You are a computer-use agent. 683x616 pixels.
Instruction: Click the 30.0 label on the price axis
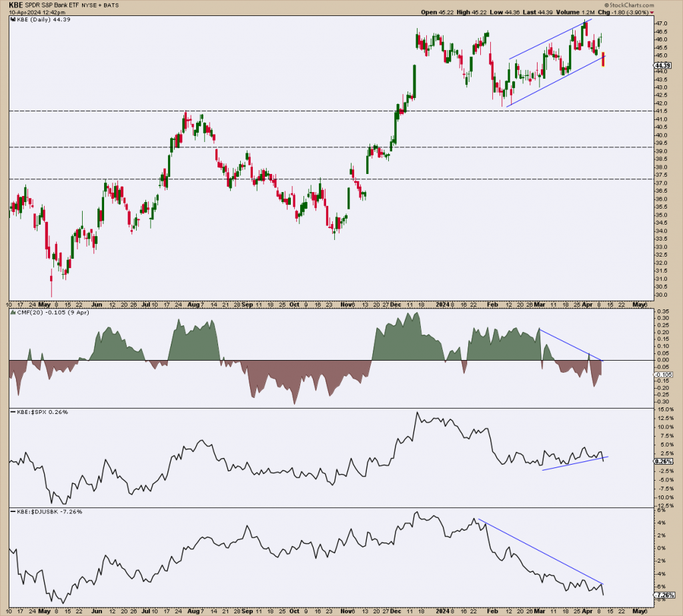[661, 295]
